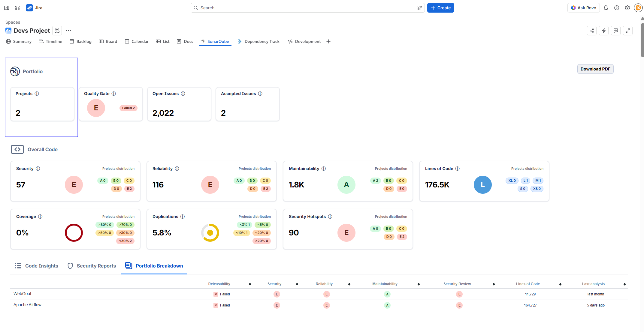
Task: Switch to the Backlog tab
Action: (80, 41)
